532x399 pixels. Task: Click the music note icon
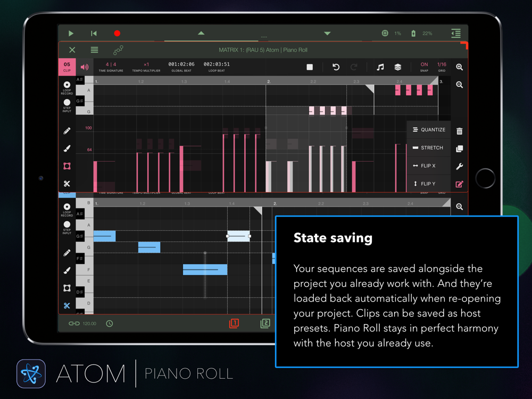(380, 67)
